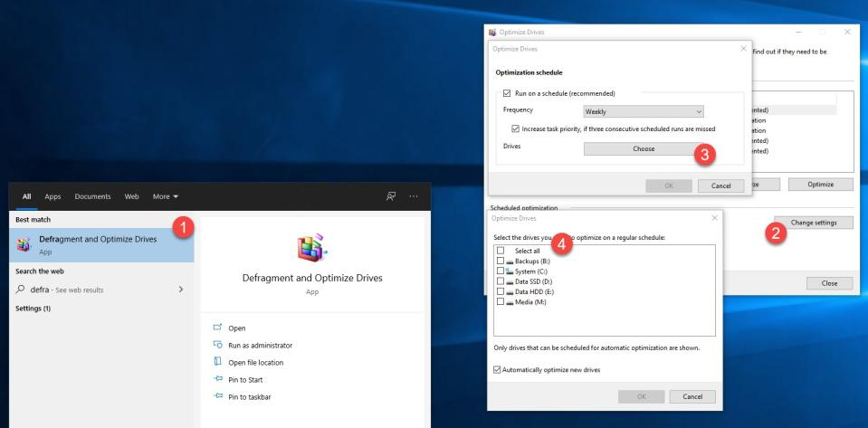This screenshot has width=868, height=428.
Task: Choose Pin to taskbar action
Action: click(x=250, y=397)
